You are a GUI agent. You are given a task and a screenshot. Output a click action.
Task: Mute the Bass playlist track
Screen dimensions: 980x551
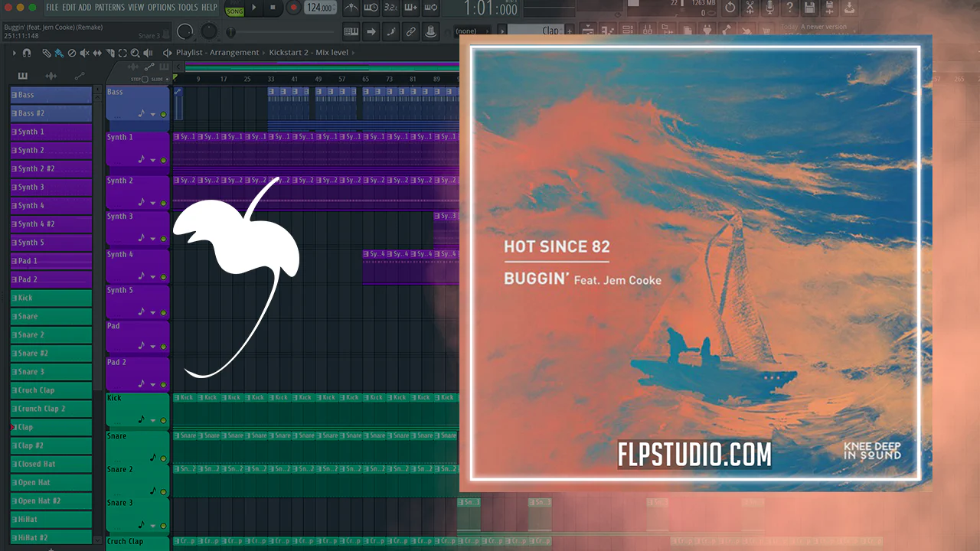click(163, 114)
